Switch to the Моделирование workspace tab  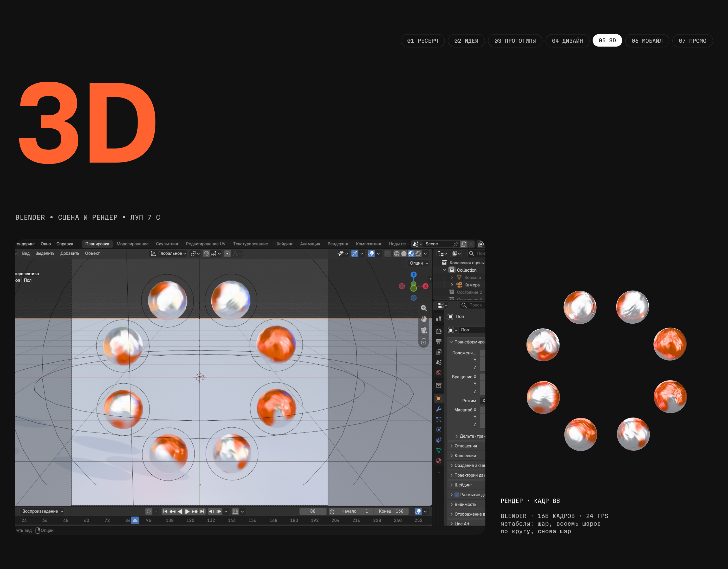click(133, 244)
